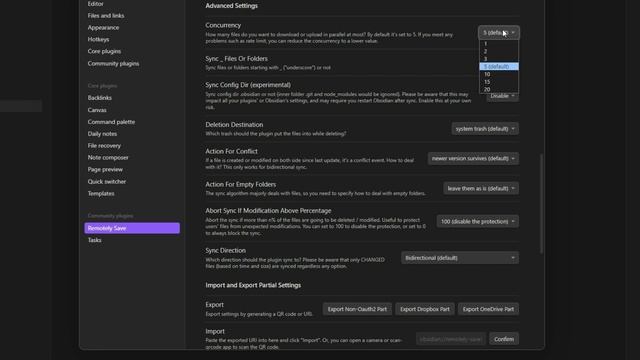
Task: Click the Import Confirm button
Action: [504, 339]
